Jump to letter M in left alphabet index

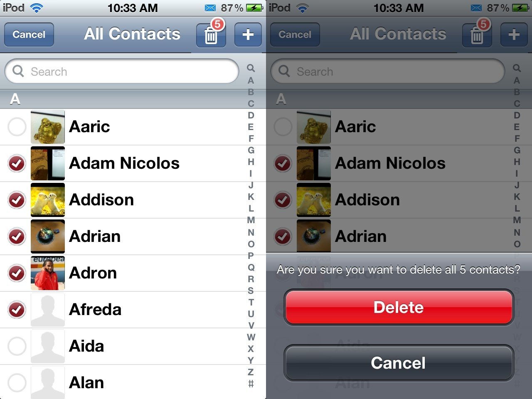pos(251,220)
